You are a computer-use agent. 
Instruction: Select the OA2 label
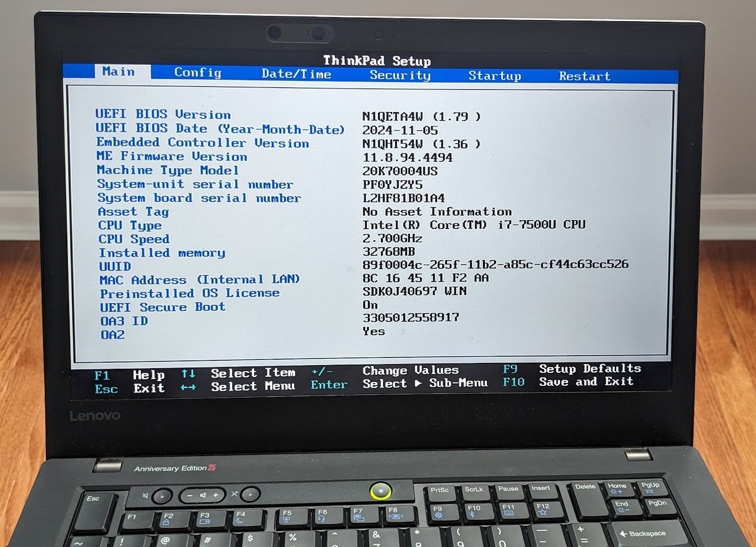tap(113, 335)
